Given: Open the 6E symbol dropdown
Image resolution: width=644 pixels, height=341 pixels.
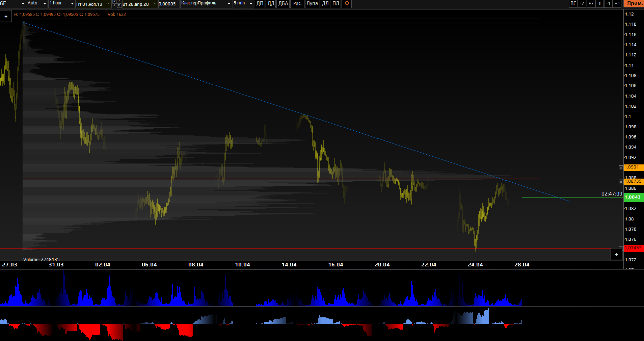Looking at the screenshot, I should 13,3.
